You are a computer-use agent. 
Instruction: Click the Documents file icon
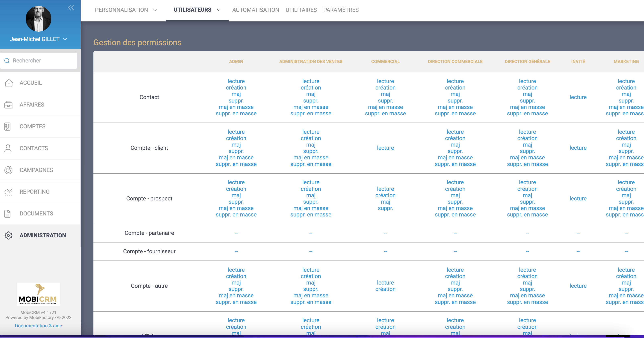point(7,214)
